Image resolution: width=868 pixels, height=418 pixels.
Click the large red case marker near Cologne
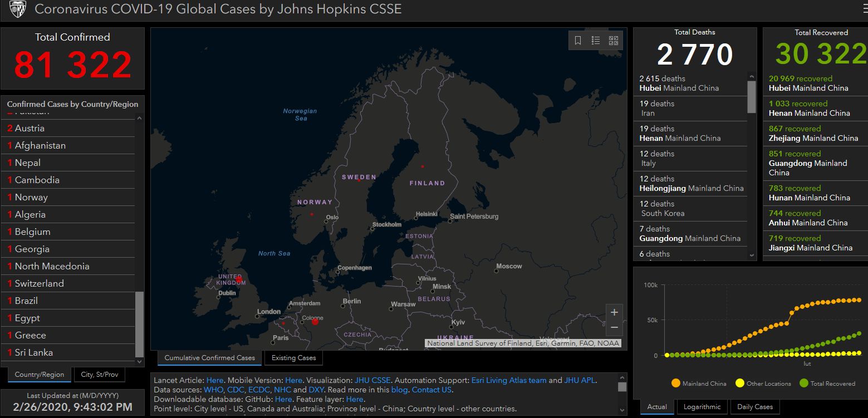tap(315, 322)
